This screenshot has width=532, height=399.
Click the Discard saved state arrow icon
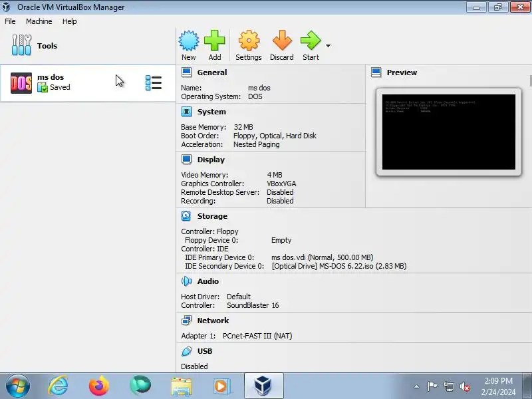click(282, 41)
